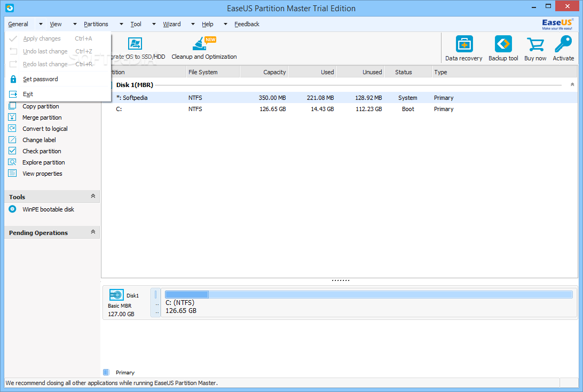
Task: Open the Help menu dropdown arrow
Action: pos(225,24)
